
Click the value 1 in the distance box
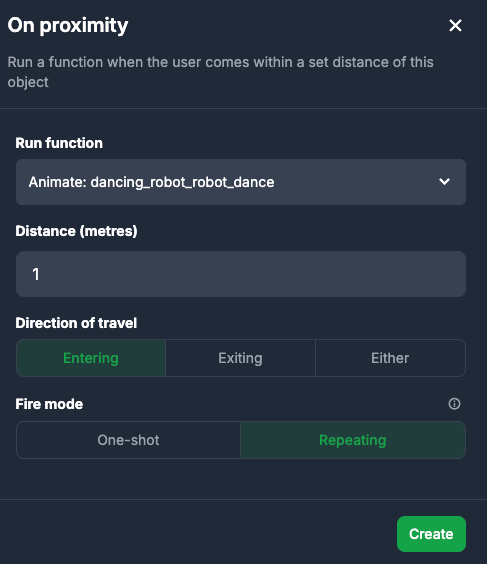pos(36,274)
